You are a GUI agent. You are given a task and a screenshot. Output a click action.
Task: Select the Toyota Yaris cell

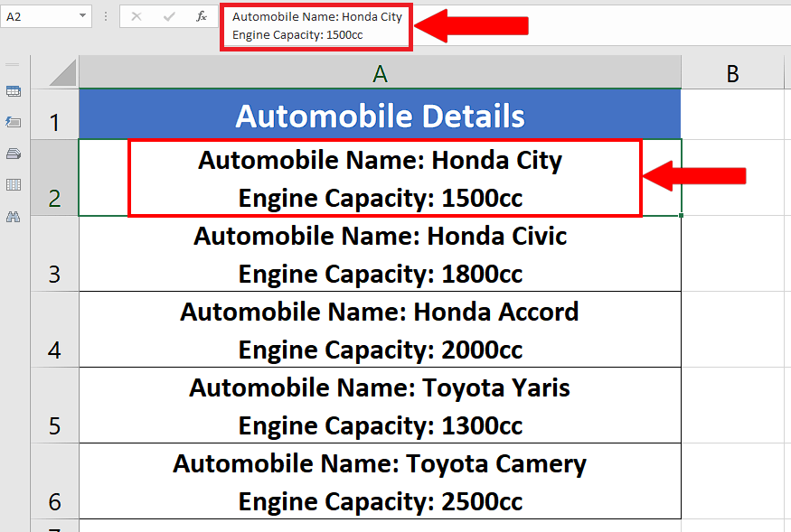380,406
